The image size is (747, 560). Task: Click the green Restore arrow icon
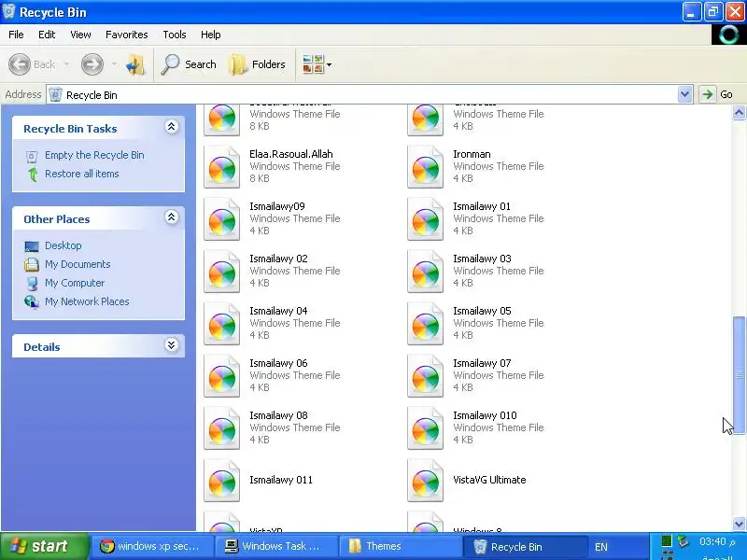pyautogui.click(x=33, y=175)
